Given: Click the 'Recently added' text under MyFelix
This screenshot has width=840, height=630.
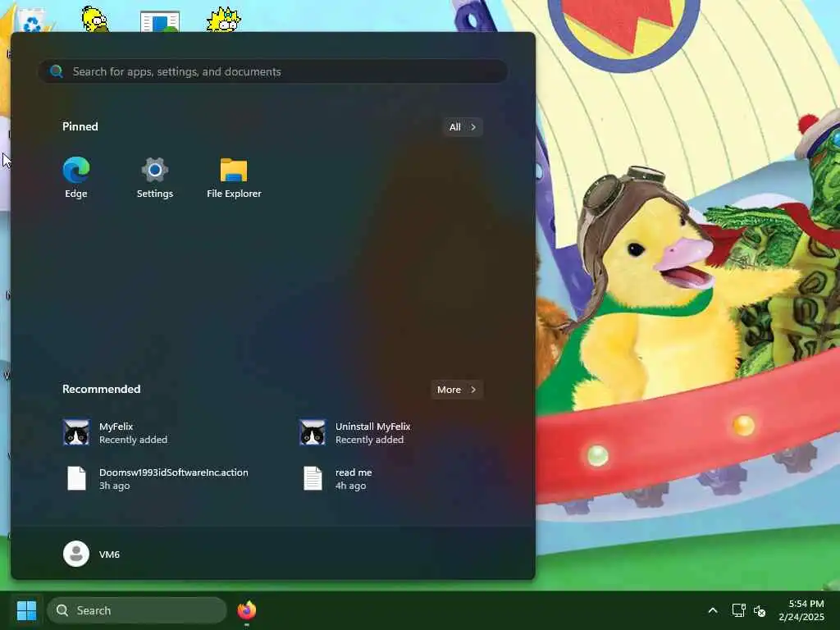Looking at the screenshot, I should click(x=134, y=440).
